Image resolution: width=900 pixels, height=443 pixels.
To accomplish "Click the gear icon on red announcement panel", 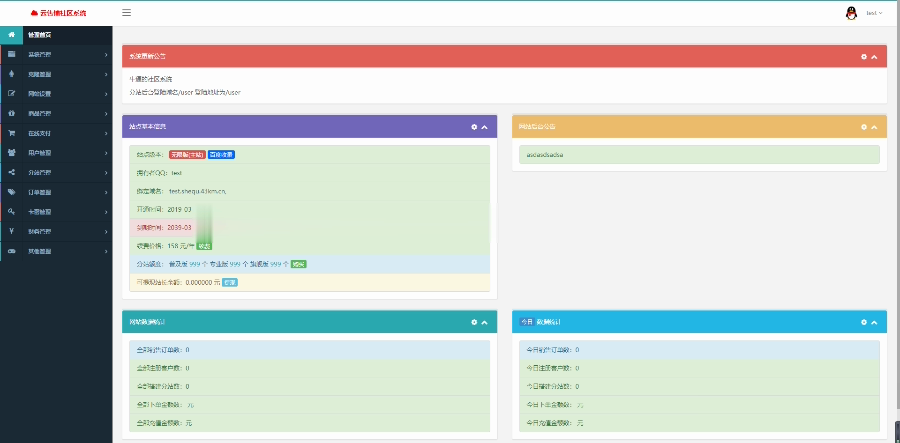I will point(864,57).
